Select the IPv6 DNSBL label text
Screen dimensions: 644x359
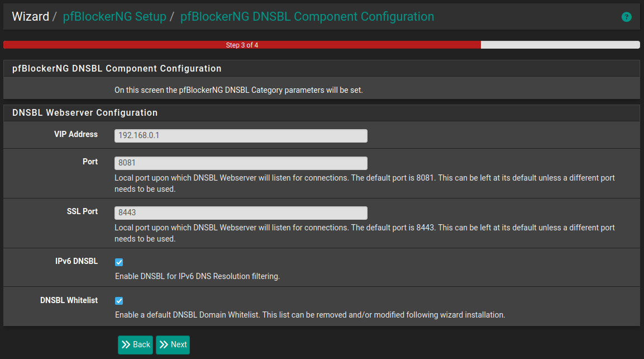pyautogui.click(x=77, y=261)
